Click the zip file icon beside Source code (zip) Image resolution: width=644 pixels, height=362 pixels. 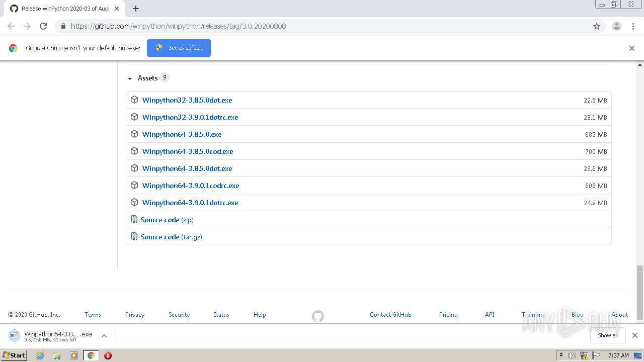134,219
